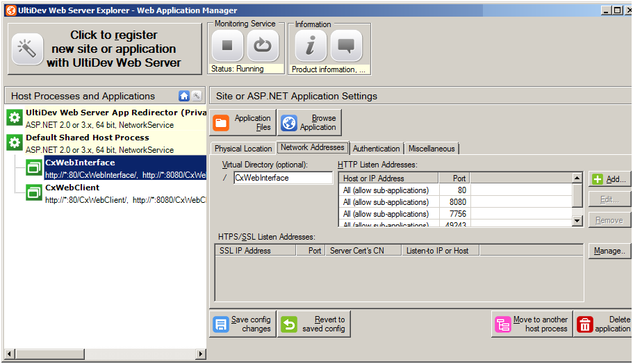Click the small wand icon in Host Processes header

click(196, 96)
